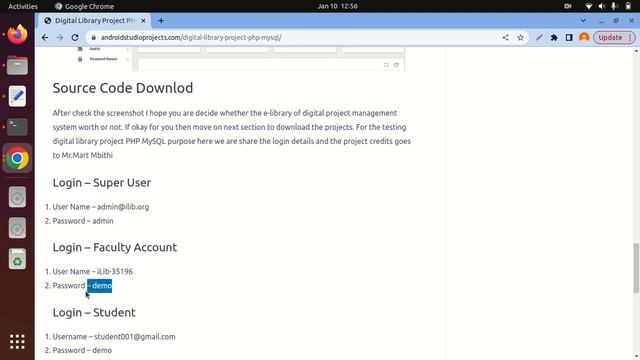The width and height of the screenshot is (640, 360).
Task: Open the first disc drive dock icon
Action: tap(17, 197)
